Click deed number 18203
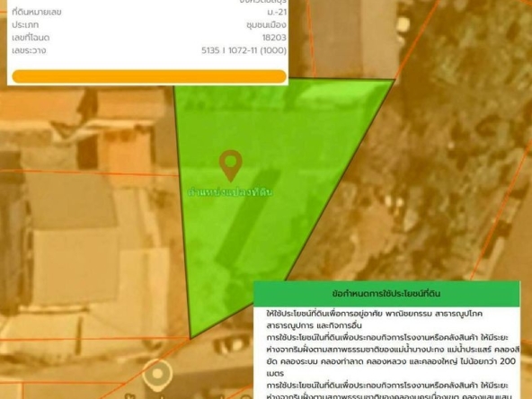 pyautogui.click(x=274, y=38)
